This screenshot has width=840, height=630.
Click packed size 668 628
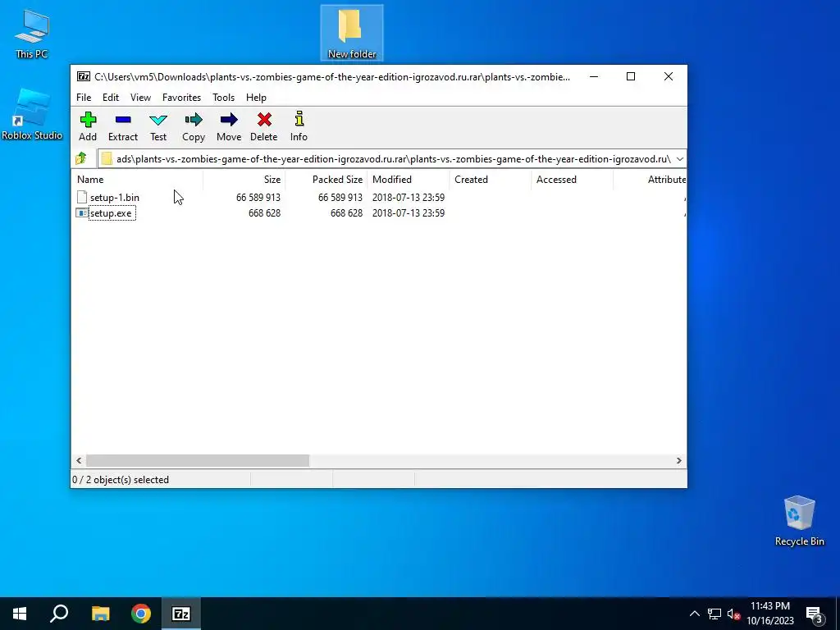pos(347,213)
